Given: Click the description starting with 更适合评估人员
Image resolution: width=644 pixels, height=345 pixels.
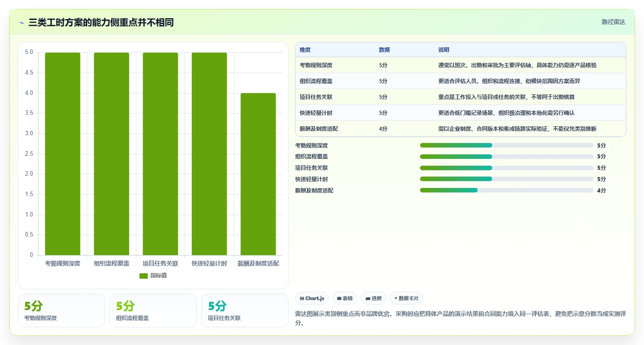Looking at the screenshot, I should (x=509, y=81).
